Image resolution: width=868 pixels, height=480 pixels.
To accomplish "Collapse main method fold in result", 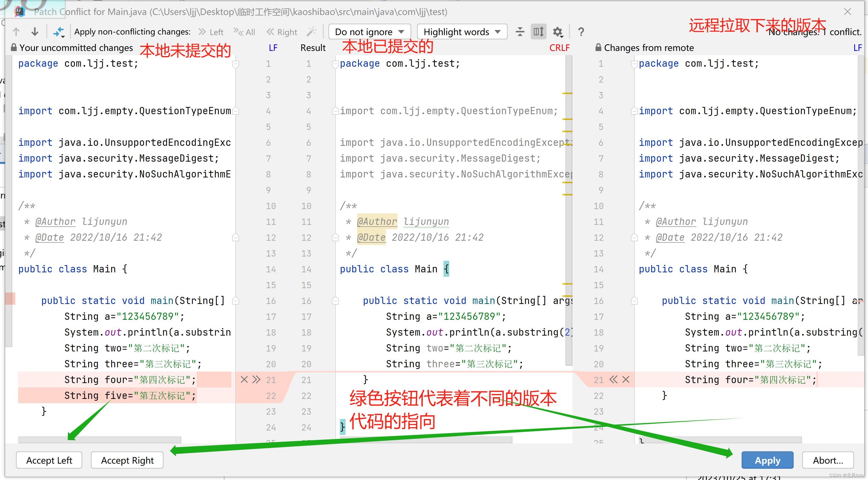I will pyautogui.click(x=335, y=301).
